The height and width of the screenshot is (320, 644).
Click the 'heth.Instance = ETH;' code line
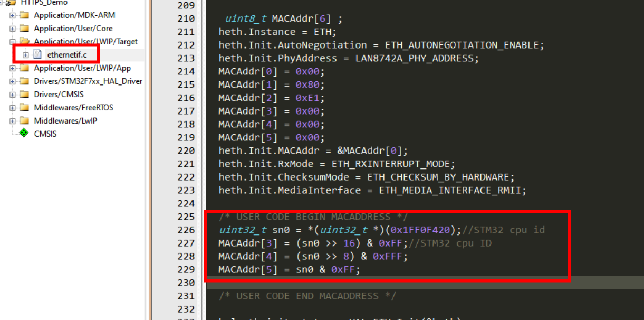pyautogui.click(x=277, y=32)
